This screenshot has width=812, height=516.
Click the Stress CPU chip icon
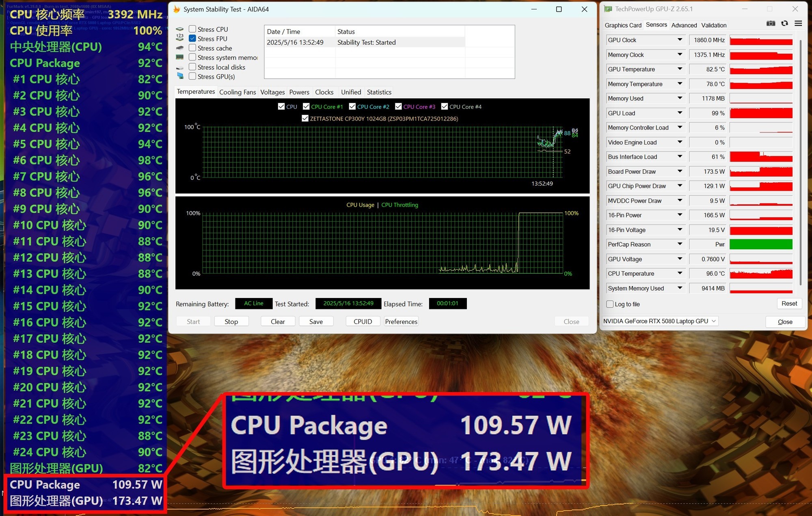[180, 29]
